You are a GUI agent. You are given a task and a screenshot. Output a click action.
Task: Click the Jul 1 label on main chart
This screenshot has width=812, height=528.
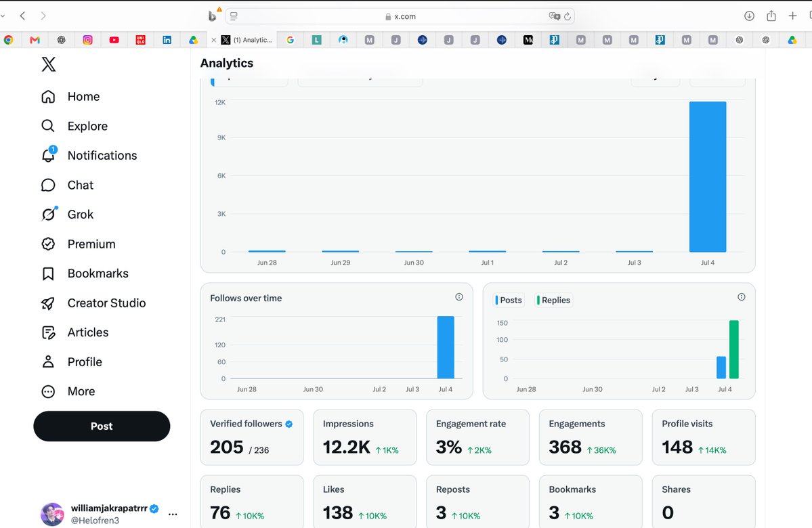(488, 263)
